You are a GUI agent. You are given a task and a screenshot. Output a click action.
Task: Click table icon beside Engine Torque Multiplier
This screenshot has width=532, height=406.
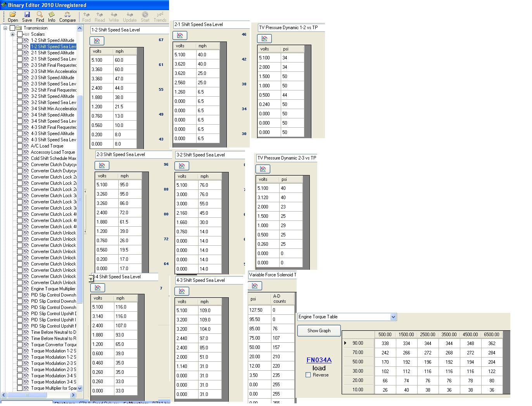(26, 289)
